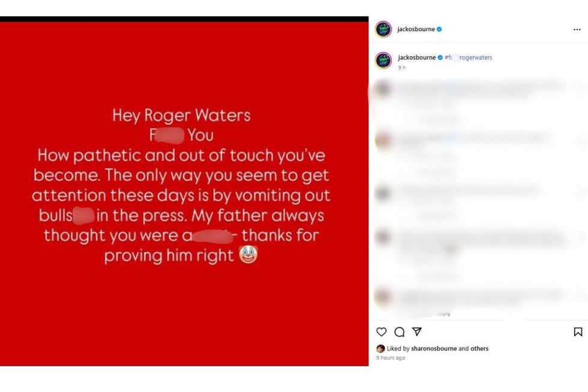Screen dimensions: 588x392
Task: Share the post using the paper plane icon
Action: coord(417,332)
